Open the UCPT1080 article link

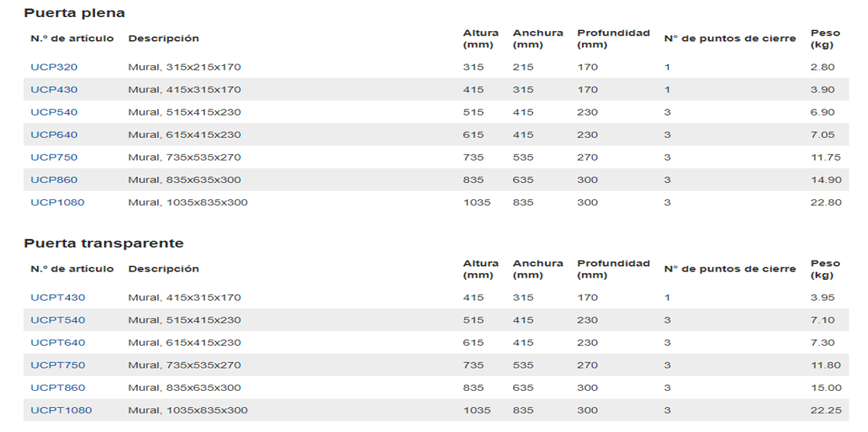pyautogui.click(x=61, y=410)
